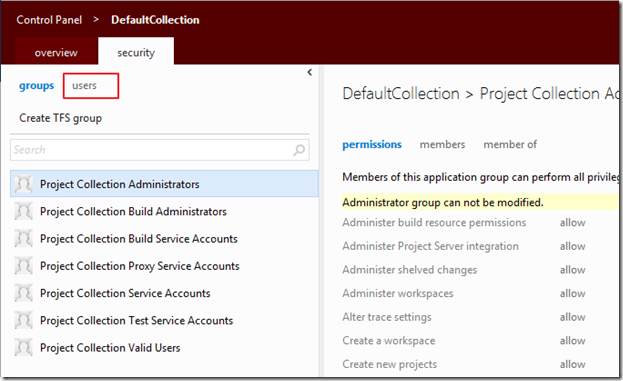Select Project Collection Build Service Accounts
Viewport: 623px width, 381px height.
(x=164, y=239)
